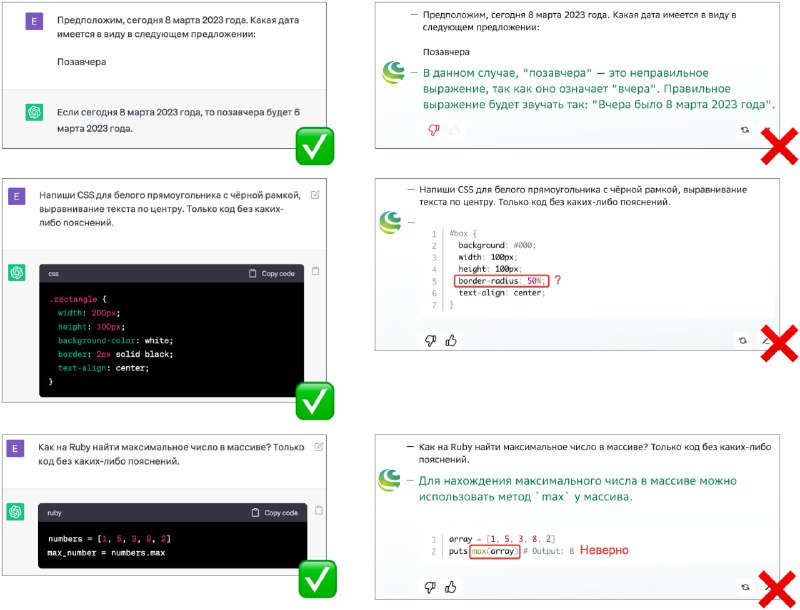Image resolution: width=800 pixels, height=610 pixels.
Task: Toggle the faded thumbs-up under the GigaChat 'позавчера' reply
Action: 454,131
